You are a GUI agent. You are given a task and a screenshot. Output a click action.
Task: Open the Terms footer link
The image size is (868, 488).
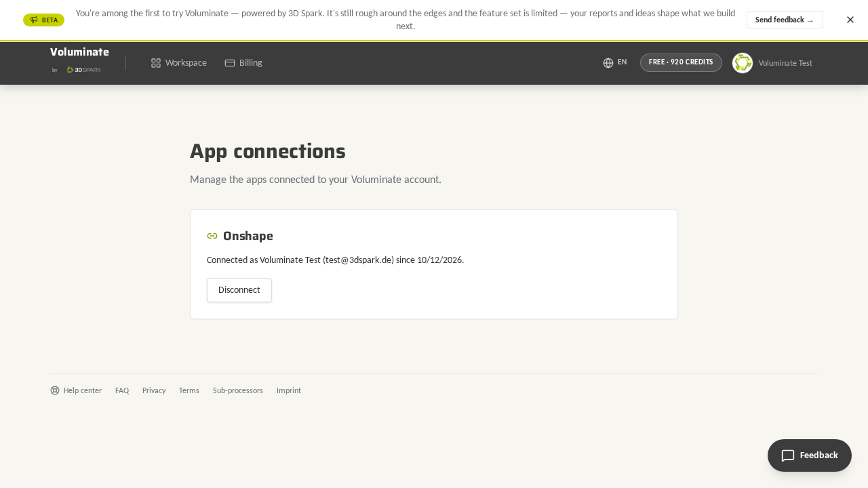189,390
